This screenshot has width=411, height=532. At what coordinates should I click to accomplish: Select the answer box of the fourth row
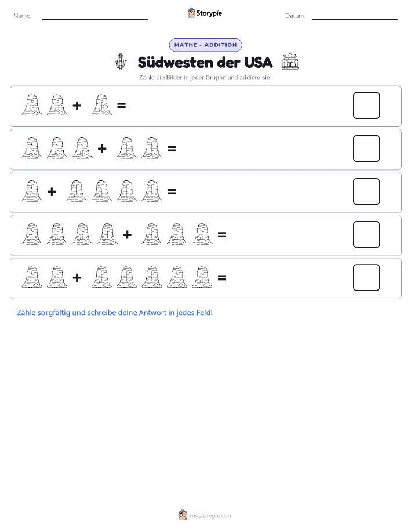click(366, 234)
